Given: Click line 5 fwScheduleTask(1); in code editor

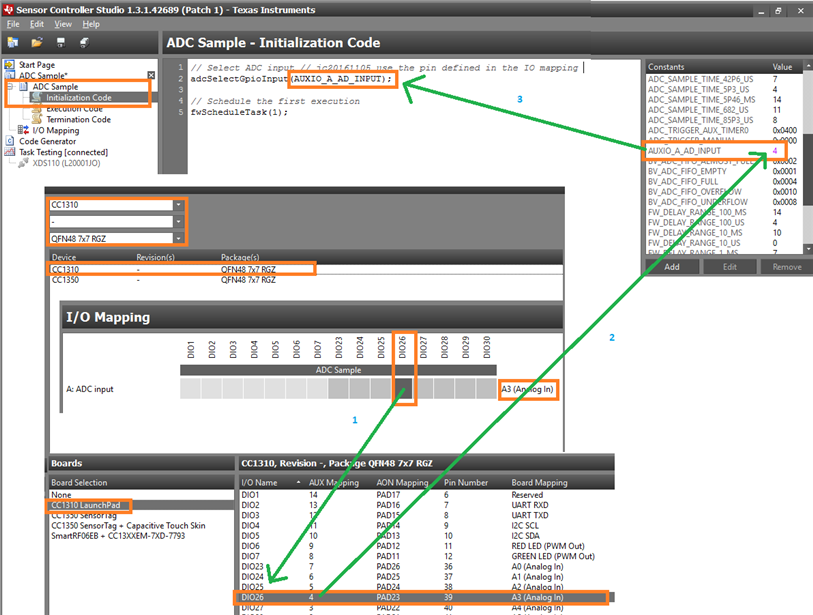Looking at the screenshot, I should pyautogui.click(x=239, y=112).
